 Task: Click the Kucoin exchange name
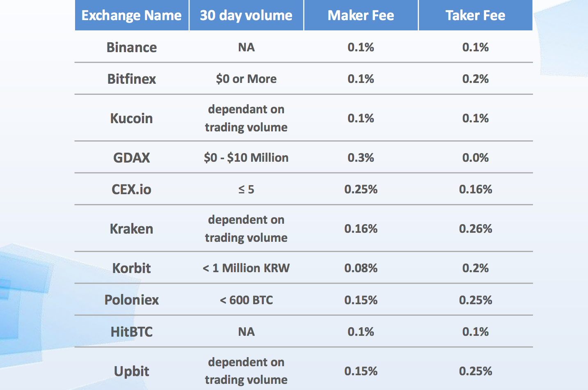(x=131, y=118)
